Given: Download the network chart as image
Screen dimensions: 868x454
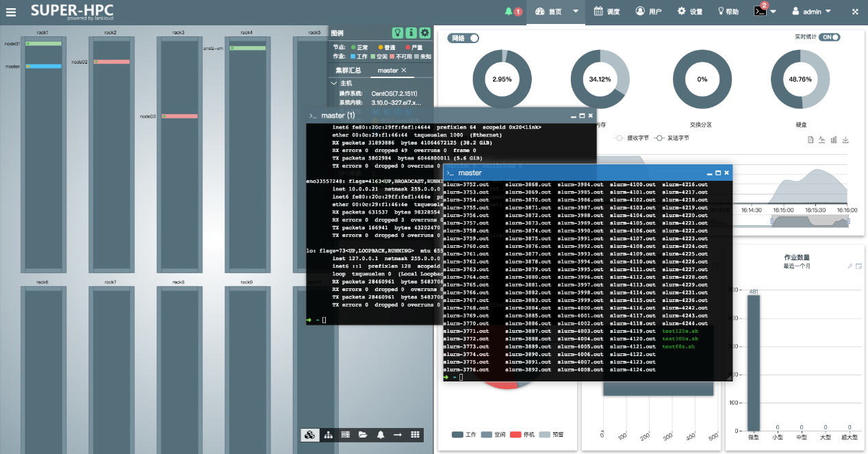Looking at the screenshot, I should click(845, 140).
